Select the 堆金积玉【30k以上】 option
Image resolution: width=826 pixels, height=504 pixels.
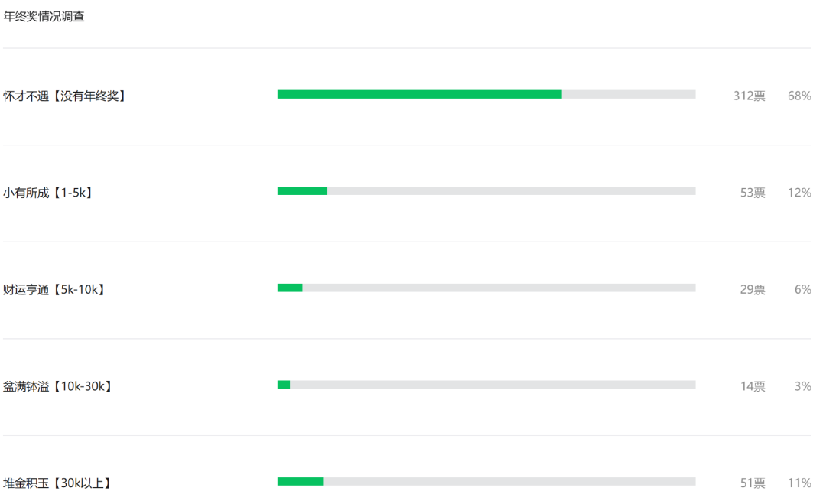pyautogui.click(x=57, y=483)
